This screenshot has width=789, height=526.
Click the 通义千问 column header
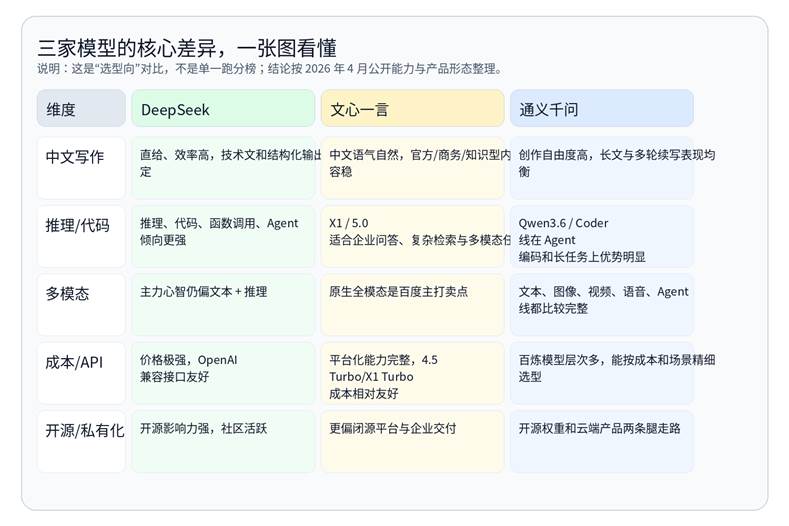coord(601,109)
